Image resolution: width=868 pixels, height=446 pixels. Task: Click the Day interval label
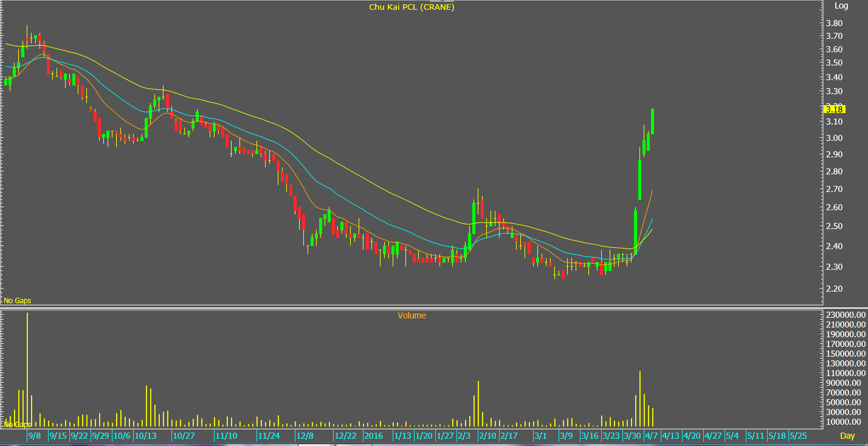847,436
